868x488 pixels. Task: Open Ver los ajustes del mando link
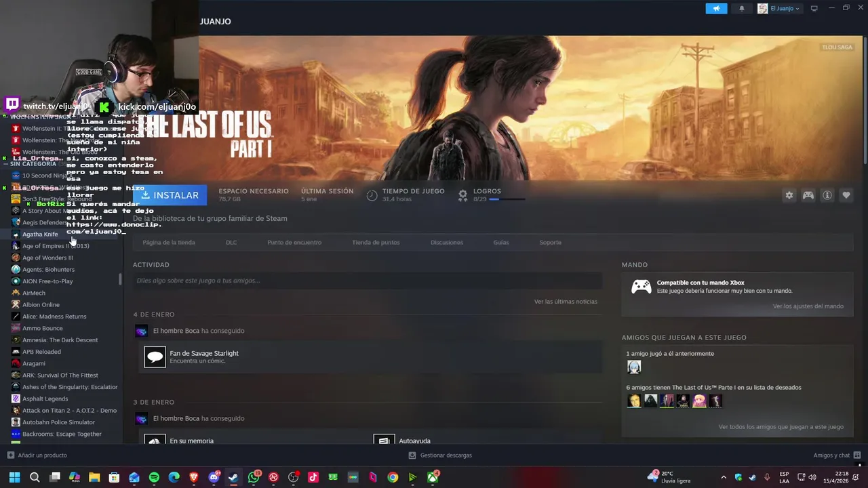tap(808, 306)
